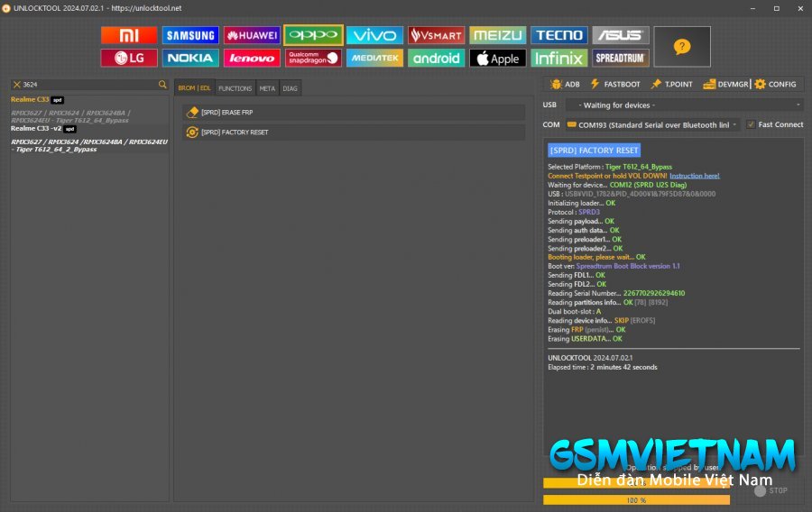Switch to META tab
This screenshot has height=512, width=812.
tap(267, 88)
